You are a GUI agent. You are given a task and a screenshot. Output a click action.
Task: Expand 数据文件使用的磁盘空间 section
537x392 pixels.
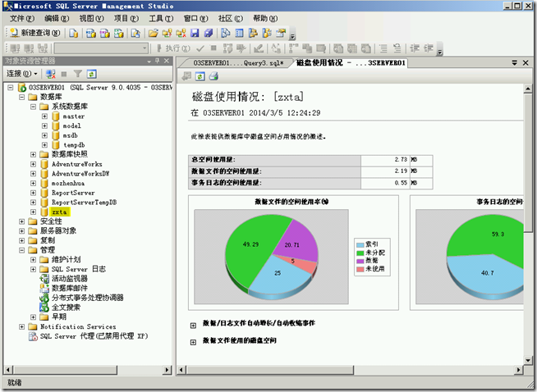[193, 343]
